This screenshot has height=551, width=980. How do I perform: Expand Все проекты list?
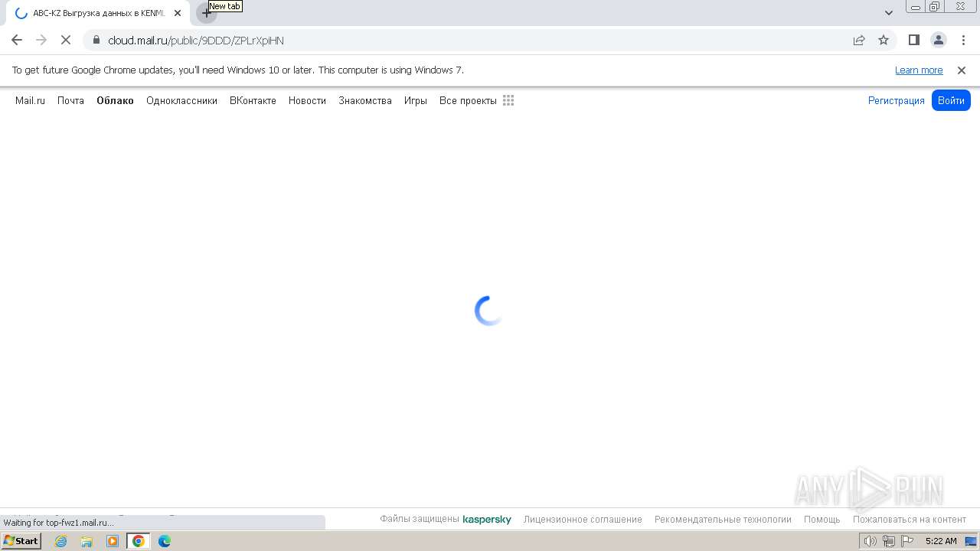[468, 100]
